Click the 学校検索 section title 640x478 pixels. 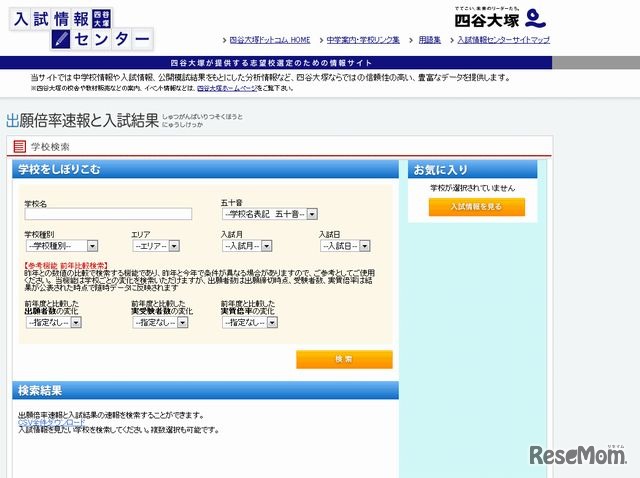point(50,147)
